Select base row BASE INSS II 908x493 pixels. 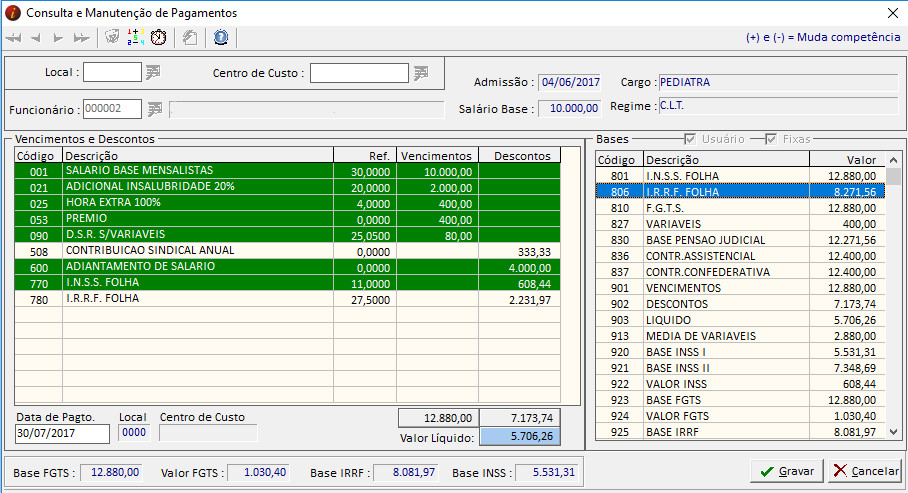click(740, 368)
